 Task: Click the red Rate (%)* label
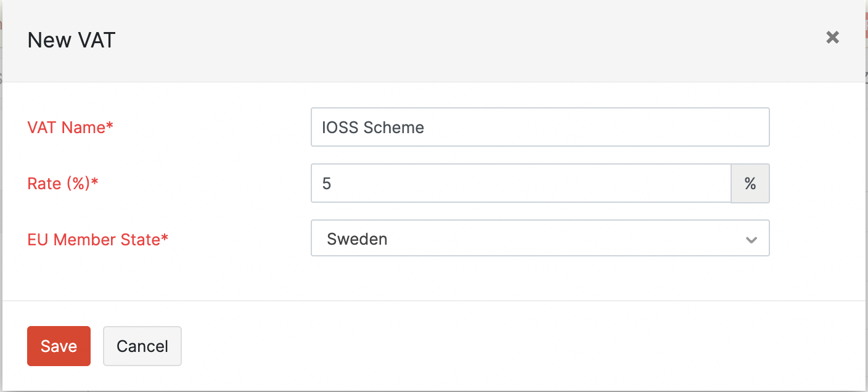click(63, 184)
